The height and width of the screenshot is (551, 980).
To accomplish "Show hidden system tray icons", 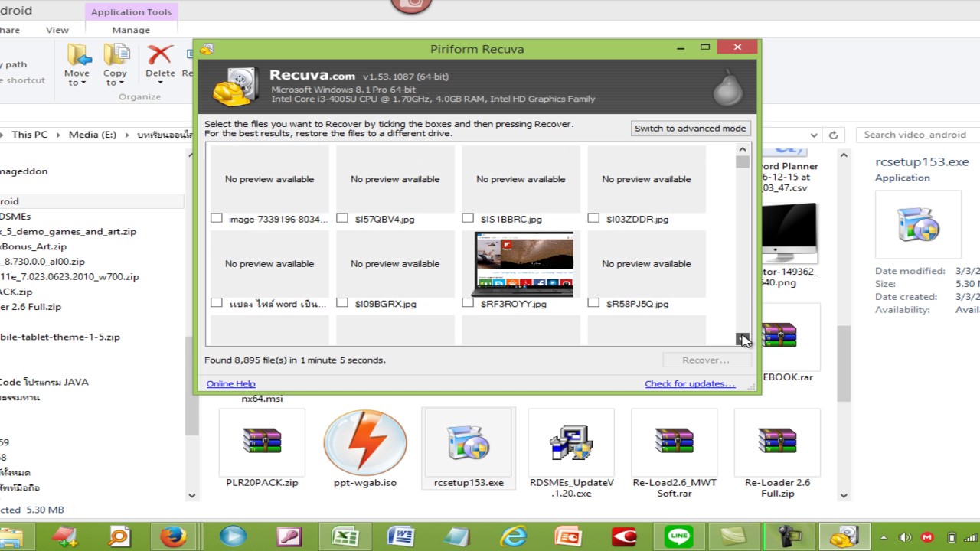I will coord(884,537).
